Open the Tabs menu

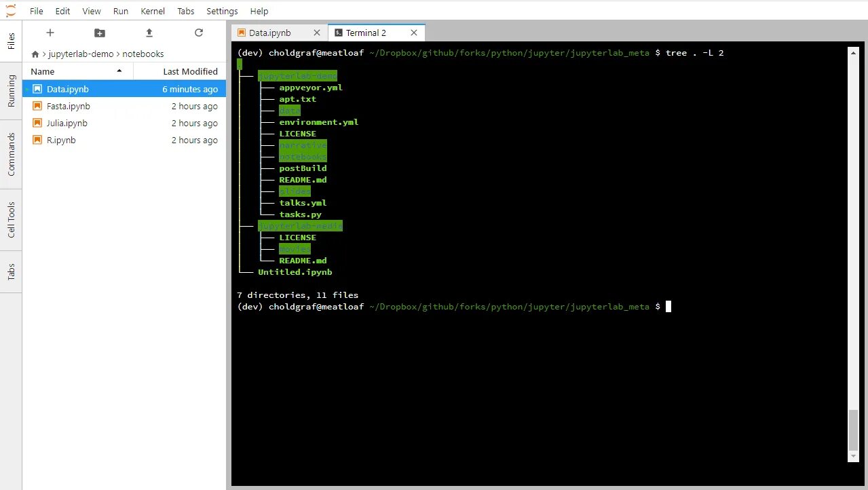pyautogui.click(x=186, y=11)
